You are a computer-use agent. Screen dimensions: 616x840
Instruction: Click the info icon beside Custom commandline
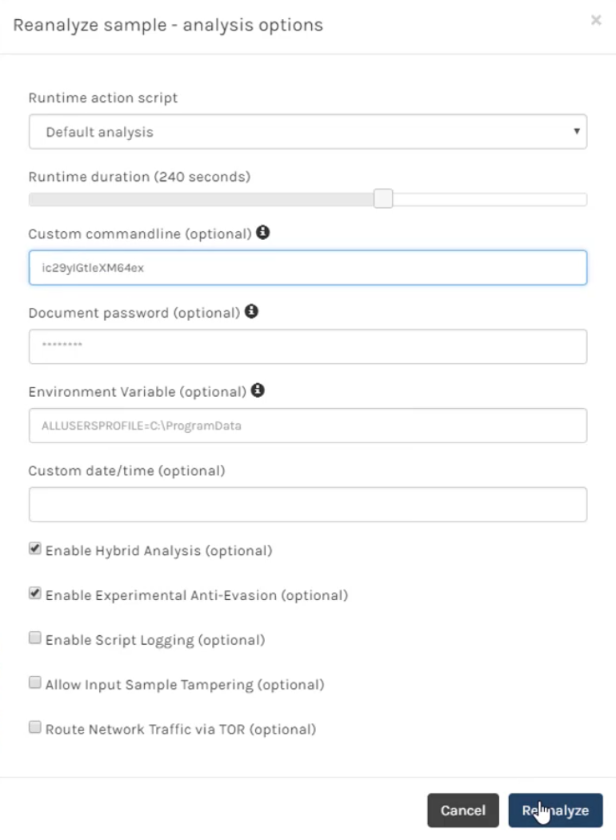[262, 233]
